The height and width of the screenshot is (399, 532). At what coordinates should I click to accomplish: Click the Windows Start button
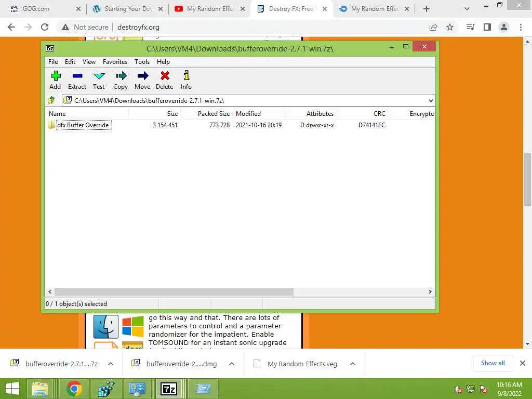(x=12, y=389)
